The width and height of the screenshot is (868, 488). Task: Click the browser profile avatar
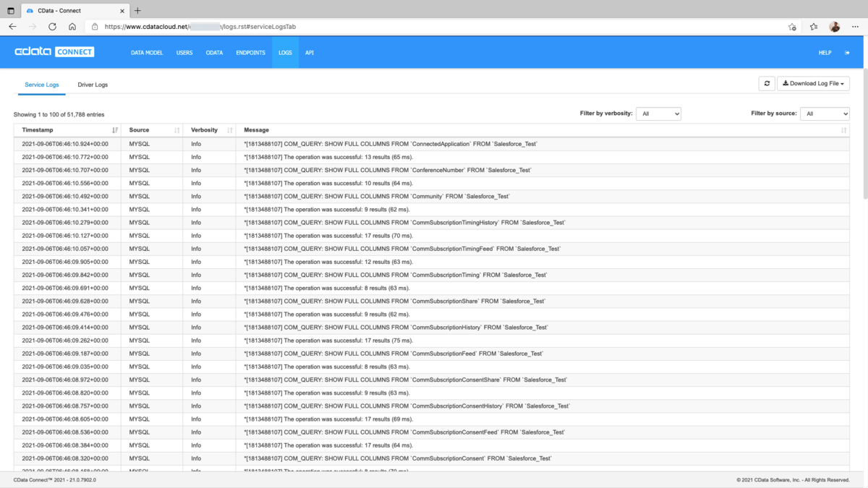pyautogui.click(x=834, y=27)
